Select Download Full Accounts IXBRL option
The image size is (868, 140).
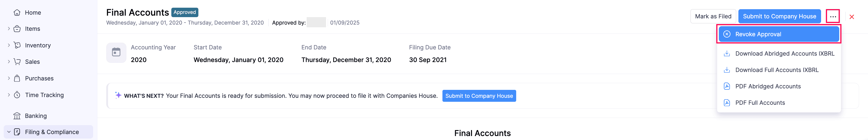coord(777,70)
